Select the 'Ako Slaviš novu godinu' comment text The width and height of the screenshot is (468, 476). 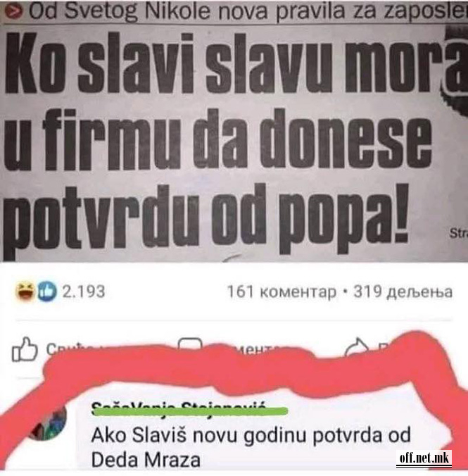coord(251,447)
